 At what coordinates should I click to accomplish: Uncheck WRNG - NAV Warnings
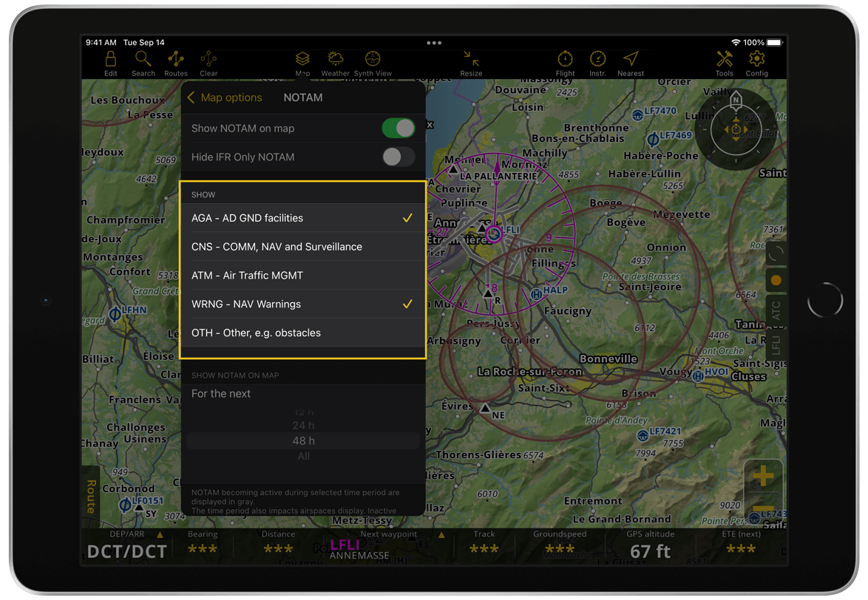point(303,304)
